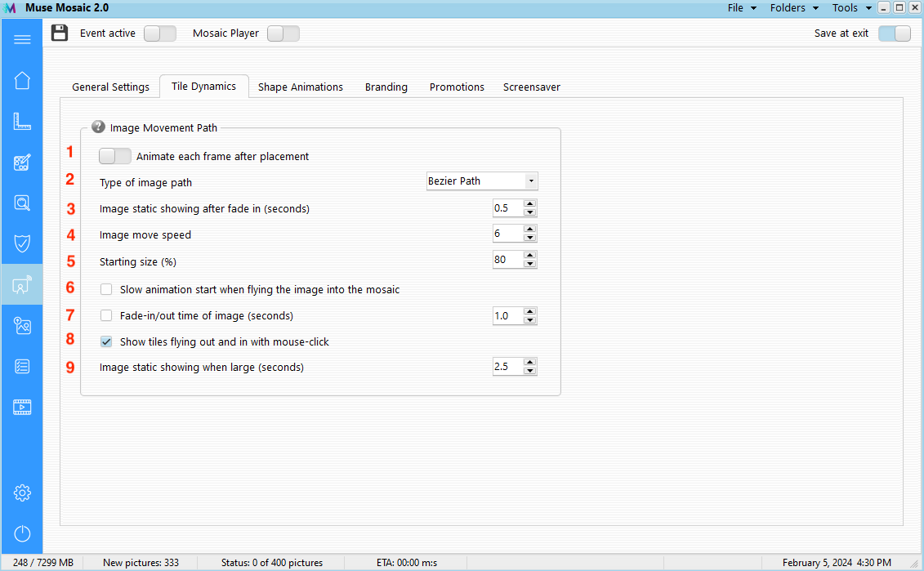The height and width of the screenshot is (571, 924).
Task: Open the image gallery sidebar icon
Action: coord(22,326)
